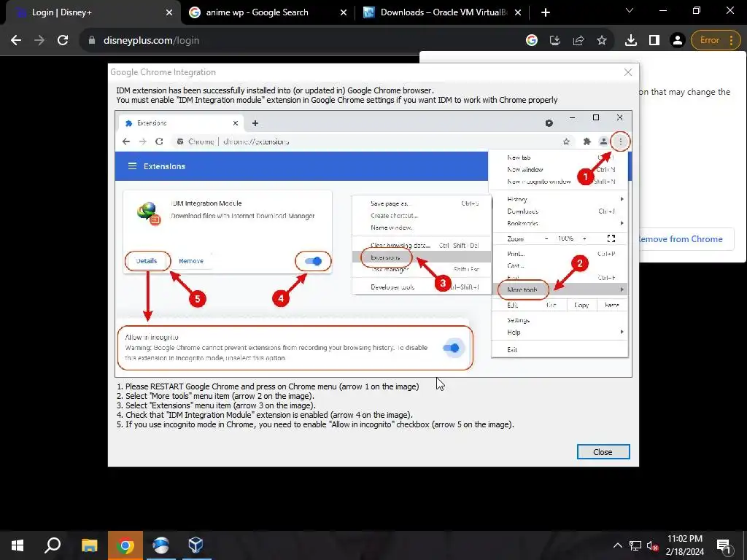The width and height of the screenshot is (747, 560).
Task: Close the Oracle VM VirtualBox downloads tab
Action: [x=518, y=13]
